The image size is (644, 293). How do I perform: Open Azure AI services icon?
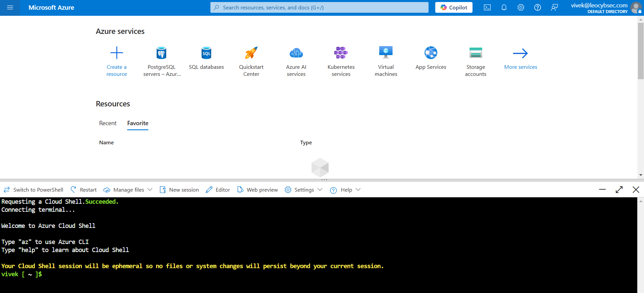pyautogui.click(x=296, y=53)
